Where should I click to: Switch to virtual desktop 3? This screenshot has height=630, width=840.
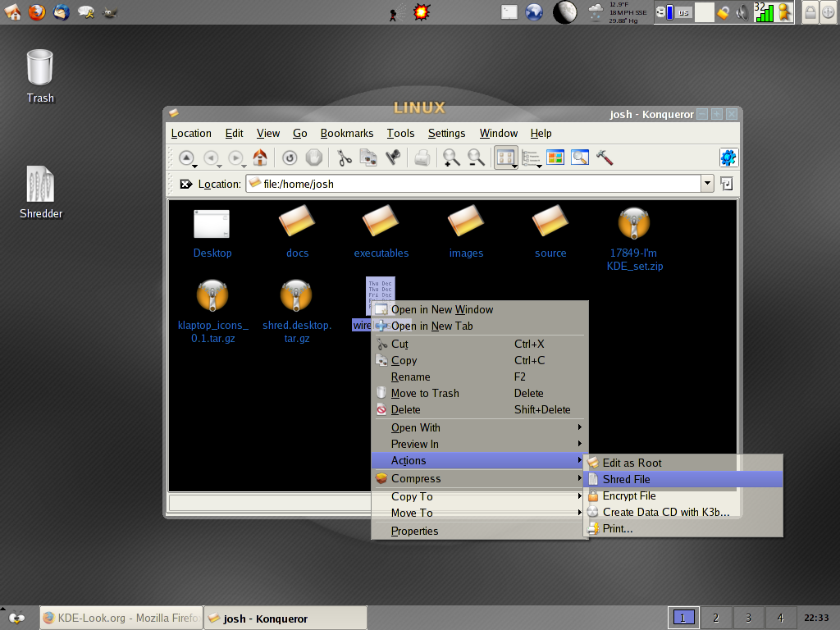pos(748,618)
